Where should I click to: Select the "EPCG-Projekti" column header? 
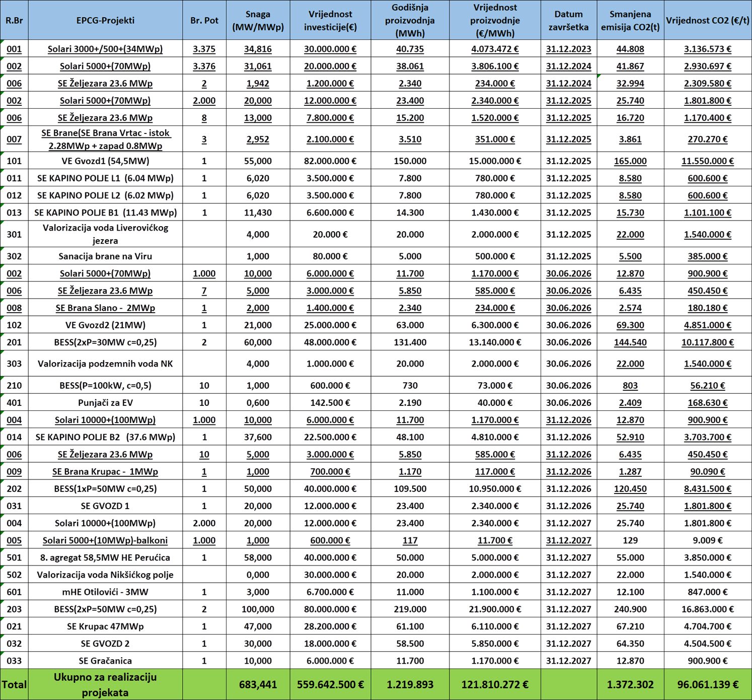[x=105, y=20]
